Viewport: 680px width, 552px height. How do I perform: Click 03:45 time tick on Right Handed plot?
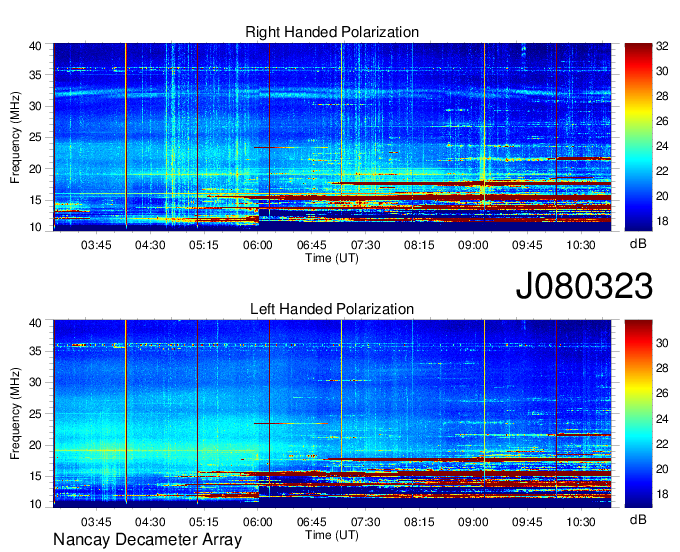(x=96, y=245)
